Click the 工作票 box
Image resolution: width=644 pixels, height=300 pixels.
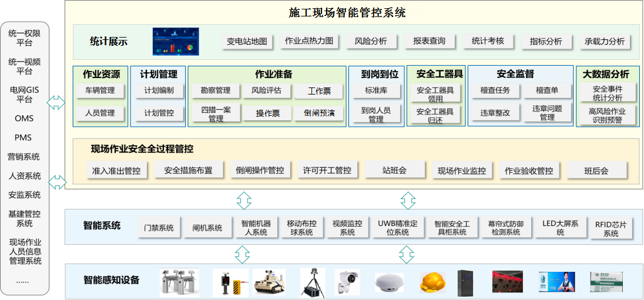318,91
